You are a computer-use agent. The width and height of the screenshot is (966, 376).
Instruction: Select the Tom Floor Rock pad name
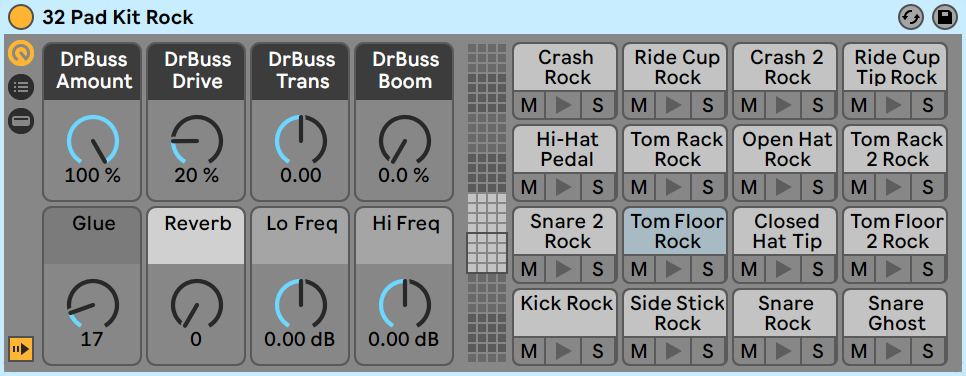pos(675,231)
